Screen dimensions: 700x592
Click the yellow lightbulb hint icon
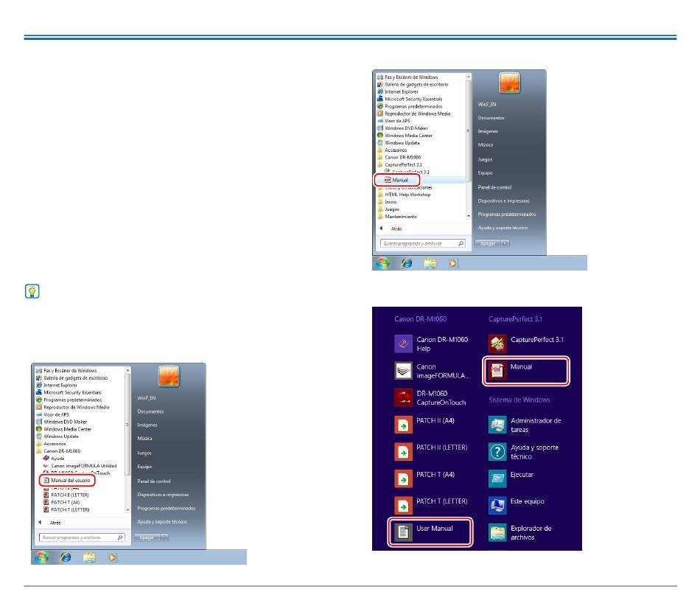click(32, 291)
